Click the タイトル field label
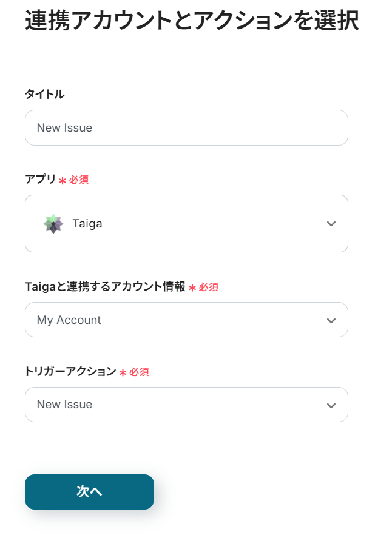The height and width of the screenshot is (535, 392). (44, 94)
